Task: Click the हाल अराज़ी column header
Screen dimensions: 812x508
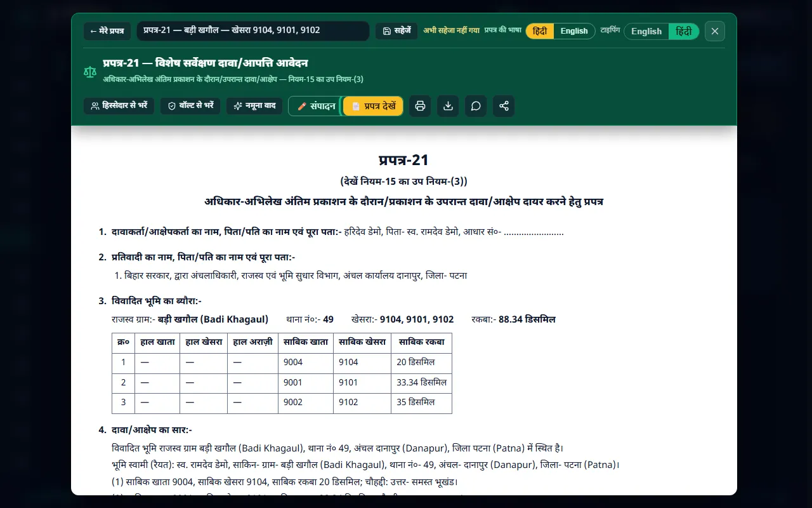Action: [x=252, y=342]
